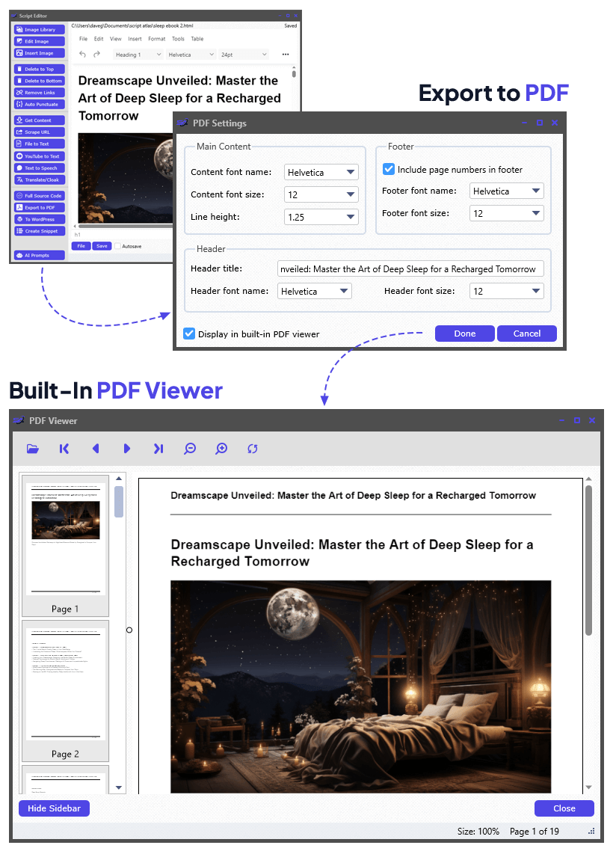Open the Format menu
This screenshot has height=857, width=616.
[x=157, y=39]
